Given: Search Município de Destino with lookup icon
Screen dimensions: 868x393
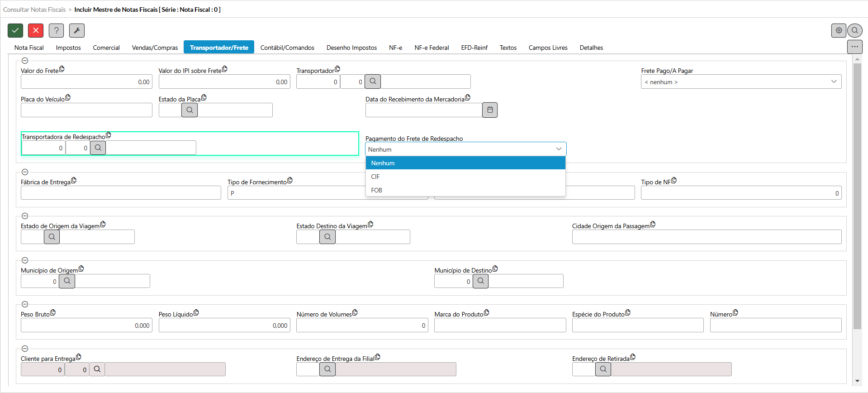Looking at the screenshot, I should 480,281.
